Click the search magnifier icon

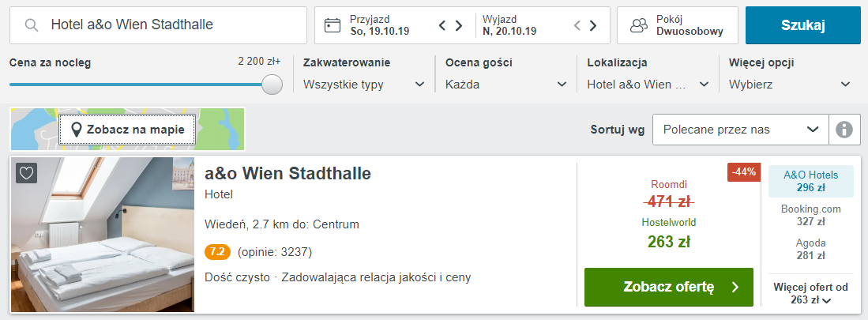(32, 25)
